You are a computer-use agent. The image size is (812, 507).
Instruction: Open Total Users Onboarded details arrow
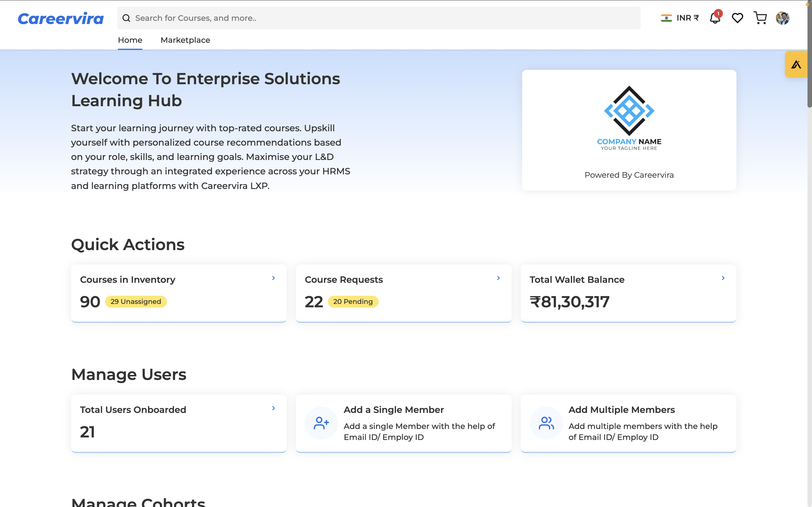273,408
